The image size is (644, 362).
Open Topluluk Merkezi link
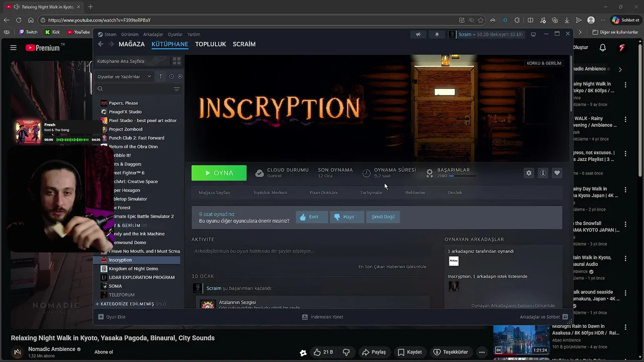click(270, 193)
